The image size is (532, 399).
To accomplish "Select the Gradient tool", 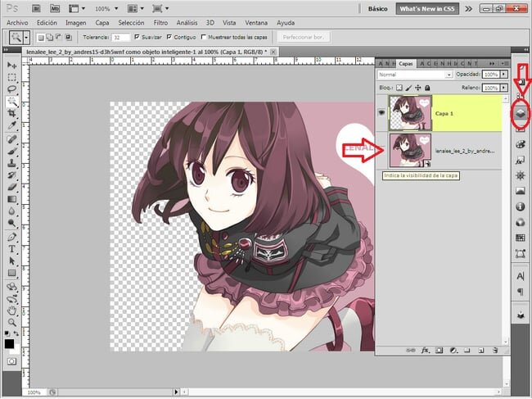I will pos(12,199).
